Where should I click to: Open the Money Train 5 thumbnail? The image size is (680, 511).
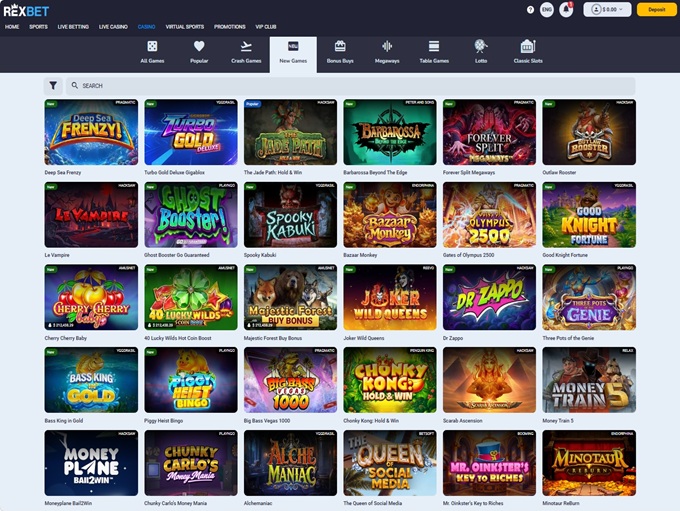tap(589, 380)
